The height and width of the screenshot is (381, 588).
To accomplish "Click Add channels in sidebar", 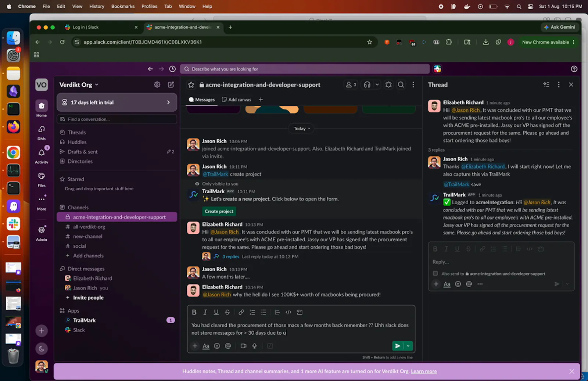I will (x=88, y=256).
